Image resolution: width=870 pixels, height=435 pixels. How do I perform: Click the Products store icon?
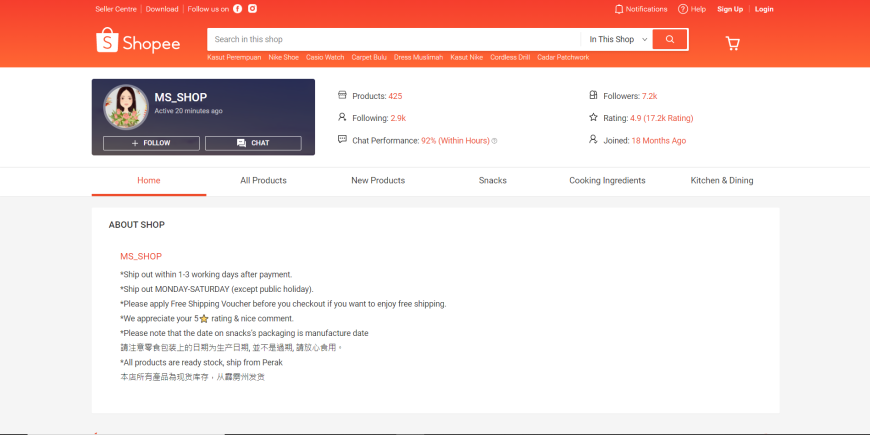tap(342, 95)
